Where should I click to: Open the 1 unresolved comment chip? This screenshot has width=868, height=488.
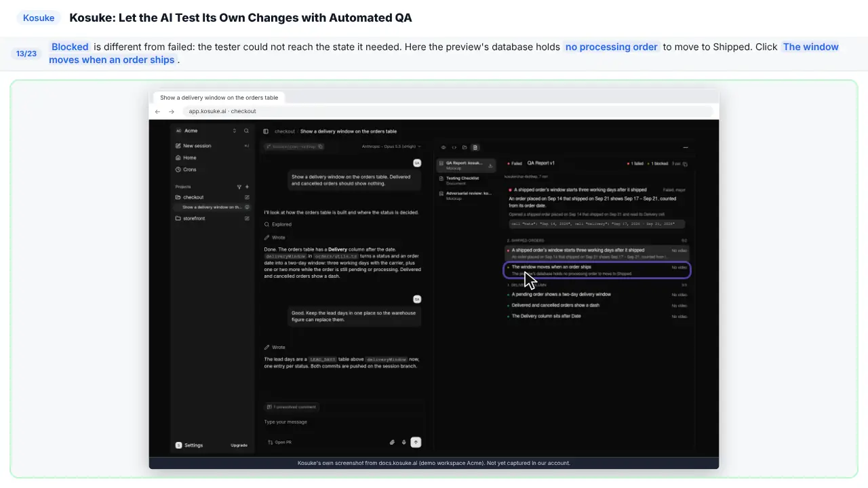pos(292,407)
